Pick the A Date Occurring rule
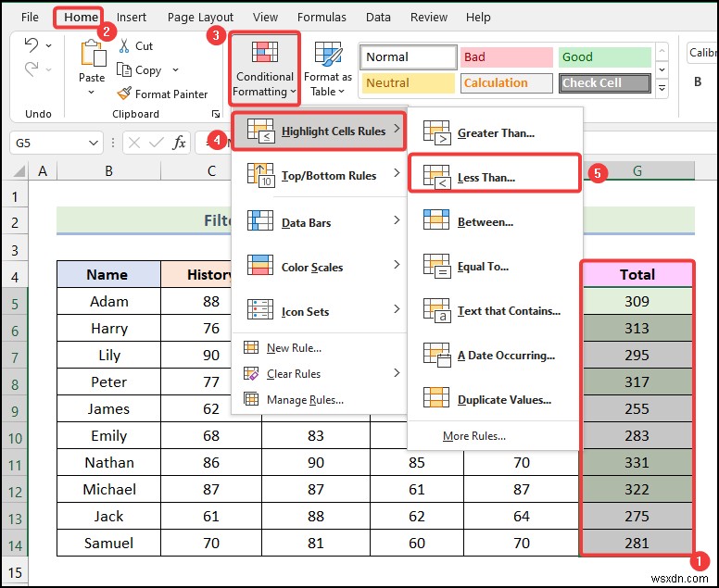 pos(495,356)
